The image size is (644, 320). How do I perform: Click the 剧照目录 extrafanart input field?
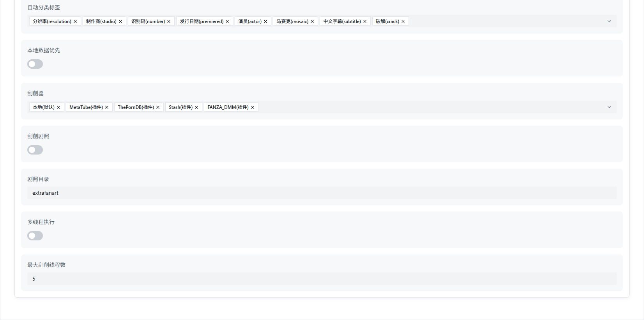click(x=322, y=193)
